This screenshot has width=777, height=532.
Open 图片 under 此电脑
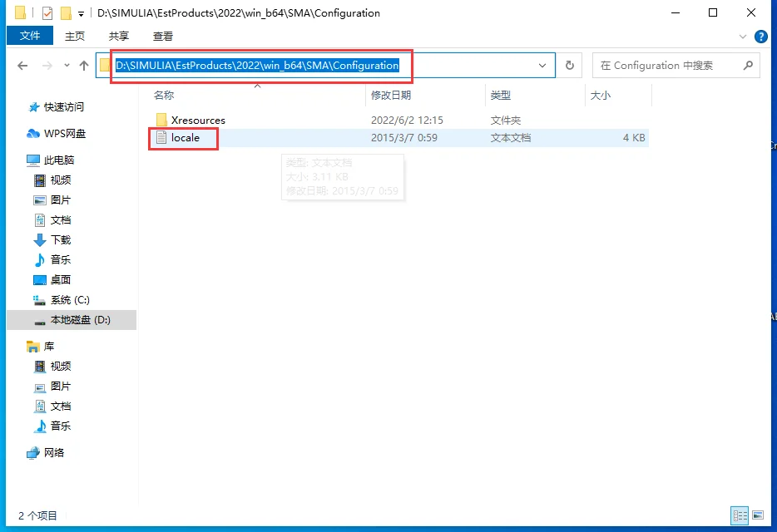click(x=61, y=200)
